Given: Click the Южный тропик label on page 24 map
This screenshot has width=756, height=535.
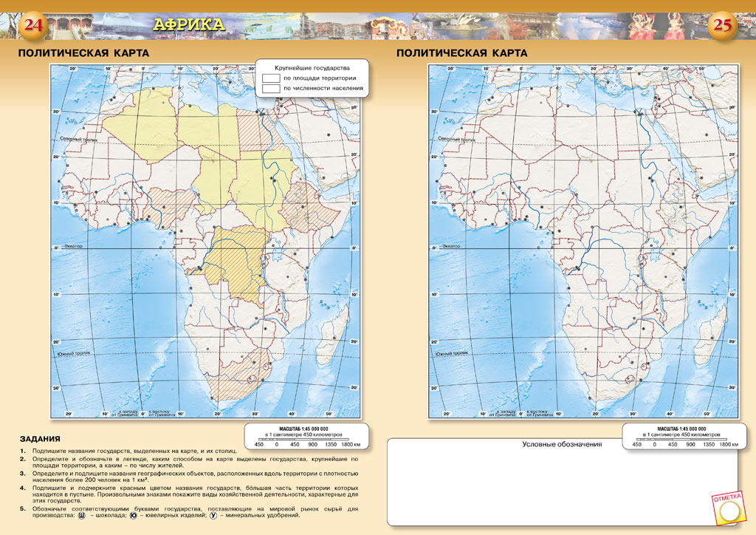Looking at the screenshot, I should coord(73,354).
